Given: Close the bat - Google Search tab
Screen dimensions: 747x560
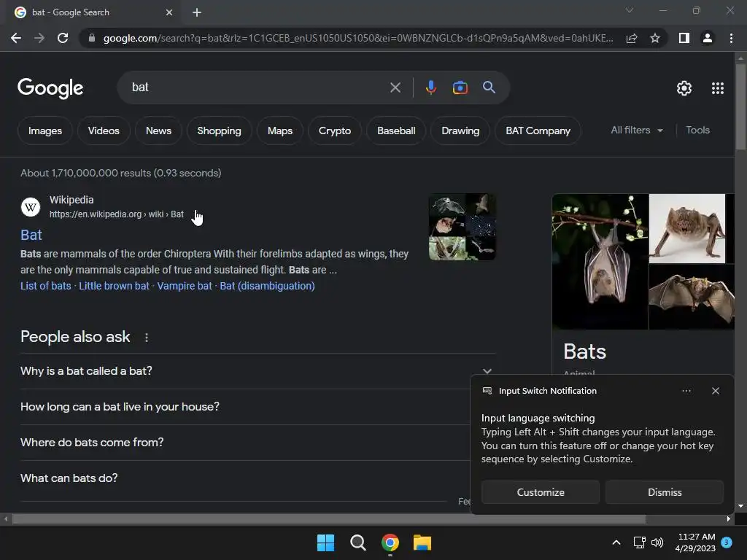Looking at the screenshot, I should [169, 12].
